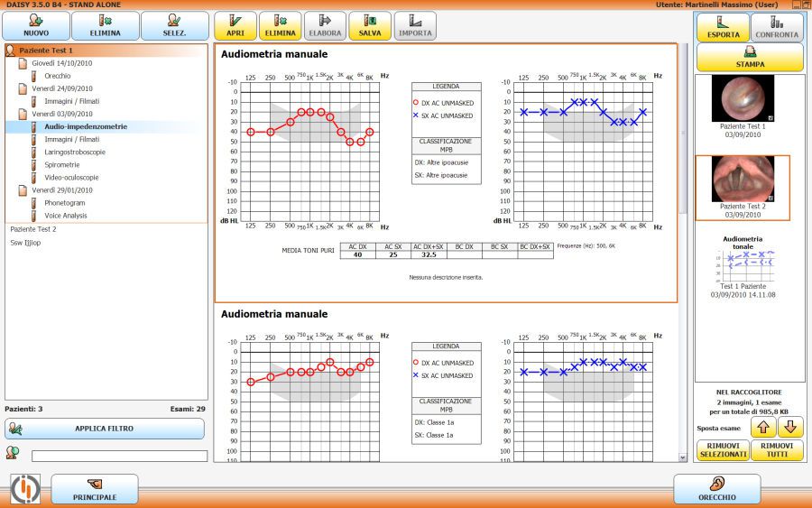Open exam with the APRI button
Image resolution: width=812 pixels, height=508 pixels.
235,25
